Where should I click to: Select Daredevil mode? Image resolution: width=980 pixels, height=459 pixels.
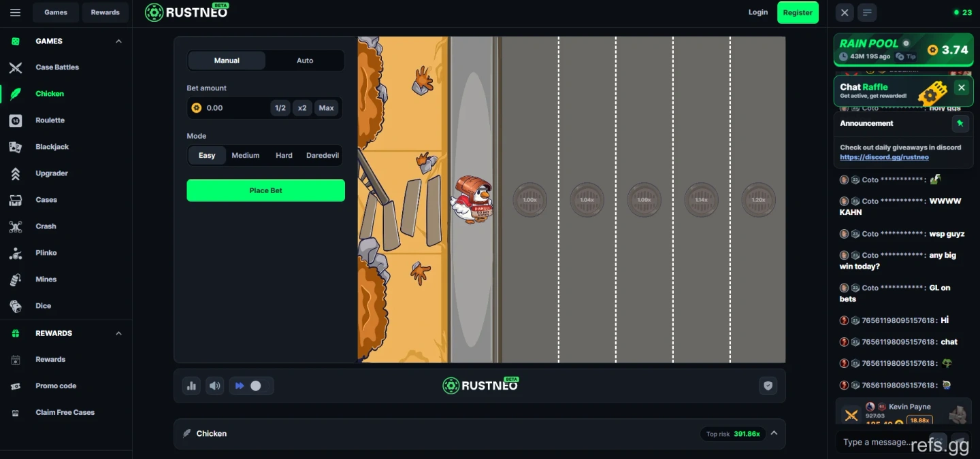[x=323, y=156]
